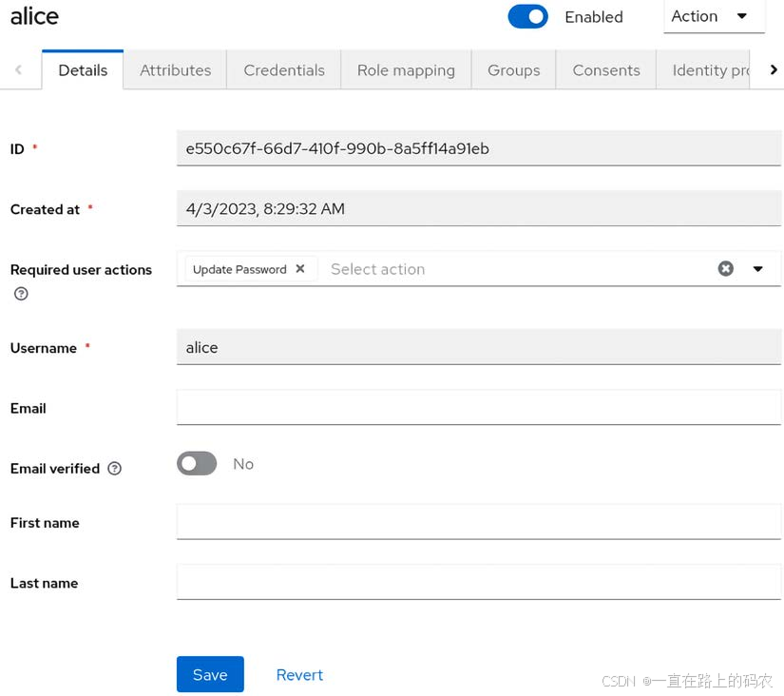Focus the First name input field
Viewport: 784px width, 696px height.
[x=479, y=521]
